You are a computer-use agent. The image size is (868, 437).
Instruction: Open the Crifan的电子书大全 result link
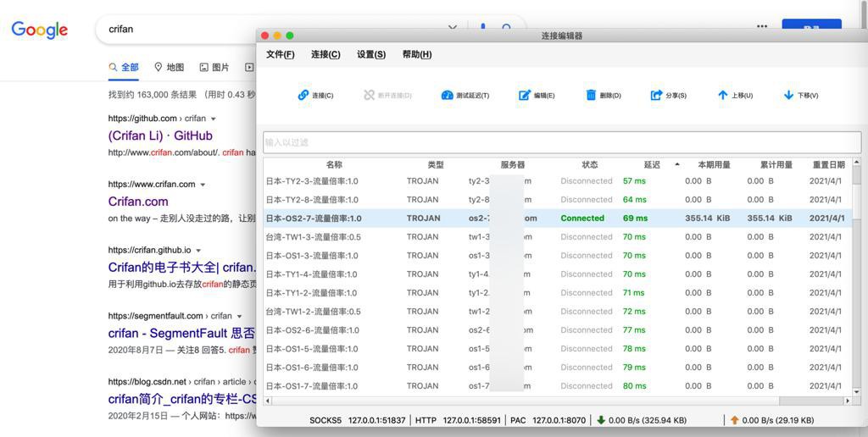tap(182, 267)
